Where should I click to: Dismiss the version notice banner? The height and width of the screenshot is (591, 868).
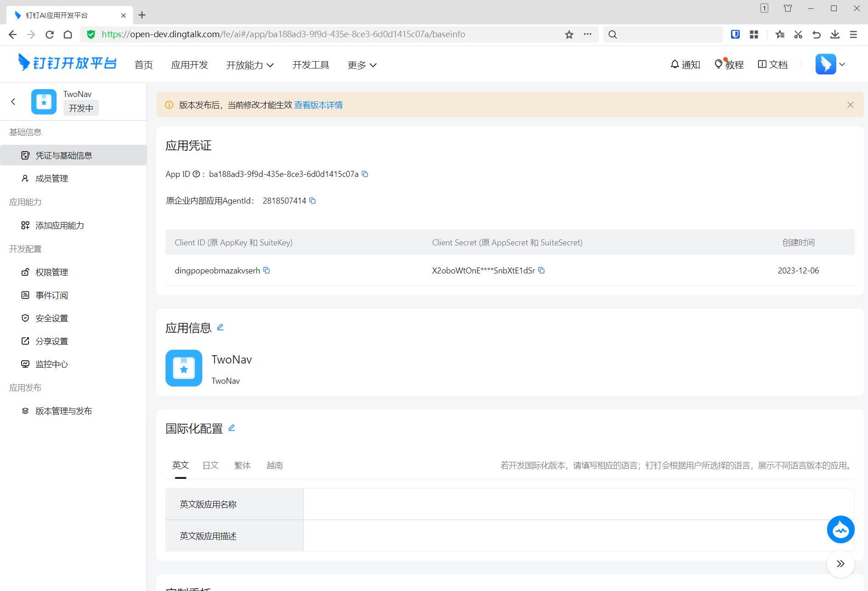point(851,105)
